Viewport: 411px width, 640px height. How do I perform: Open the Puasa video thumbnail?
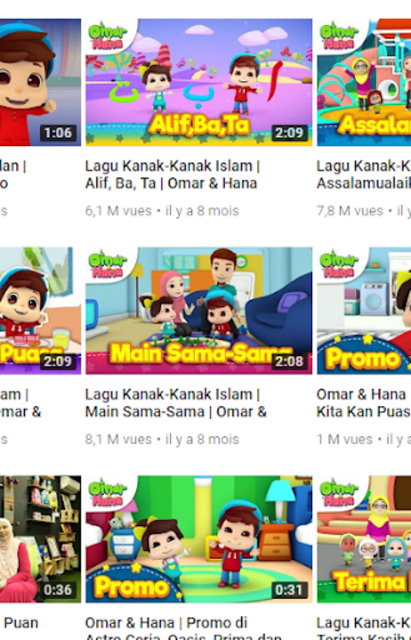click(40, 311)
